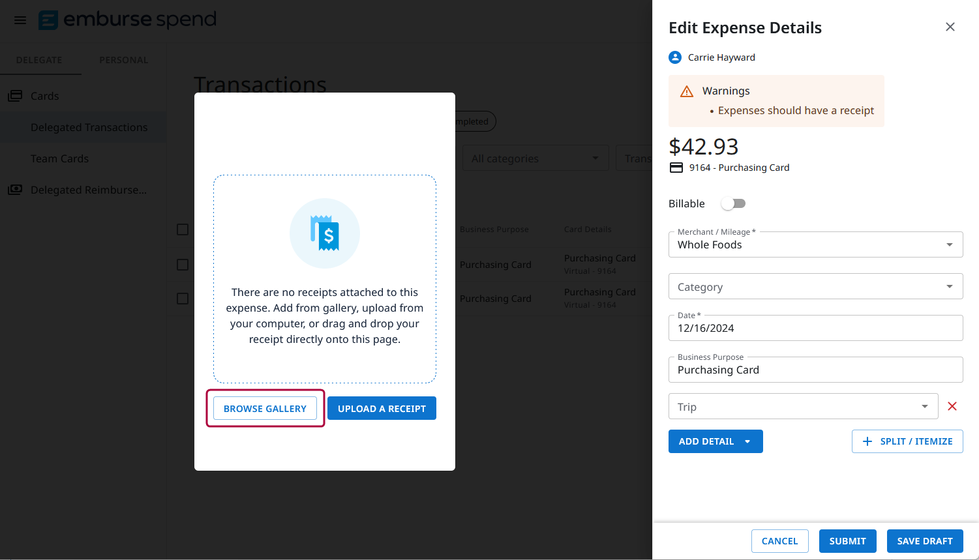The height and width of the screenshot is (560, 979).
Task: Click the BROWSE GALLERY button
Action: pyautogui.click(x=265, y=408)
